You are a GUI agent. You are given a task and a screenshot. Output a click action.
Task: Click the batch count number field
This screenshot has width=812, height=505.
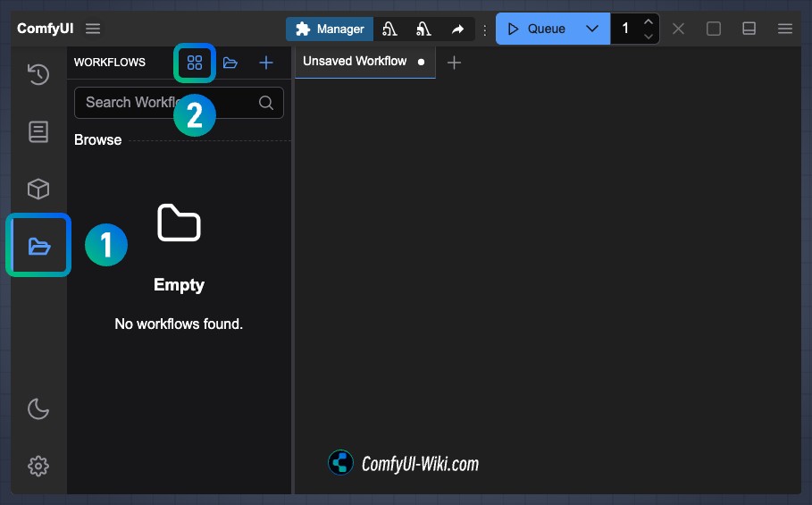tap(625, 29)
